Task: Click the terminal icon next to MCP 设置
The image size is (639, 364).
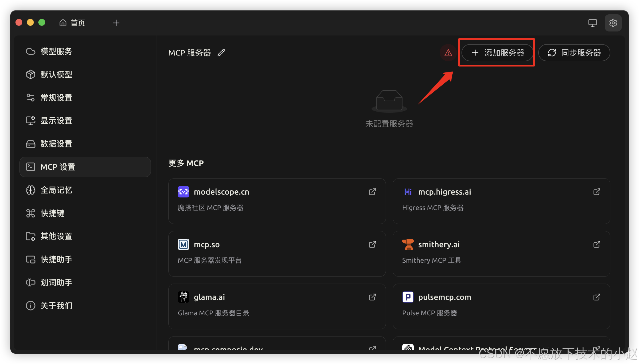Action: (x=31, y=167)
